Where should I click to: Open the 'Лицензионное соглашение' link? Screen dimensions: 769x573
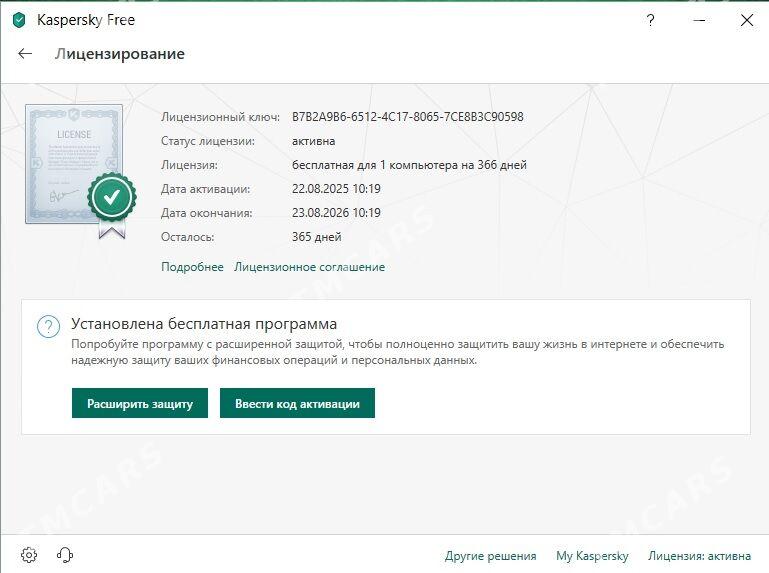click(x=309, y=267)
